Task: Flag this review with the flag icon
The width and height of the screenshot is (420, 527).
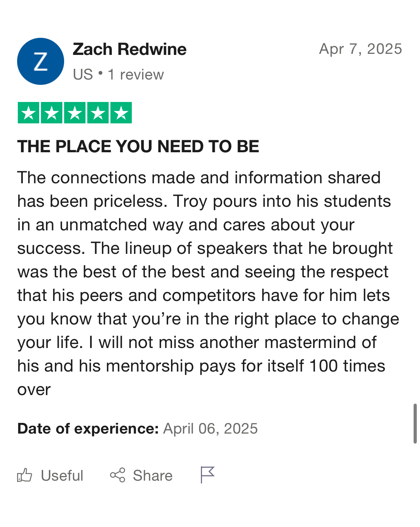Action: tap(207, 475)
